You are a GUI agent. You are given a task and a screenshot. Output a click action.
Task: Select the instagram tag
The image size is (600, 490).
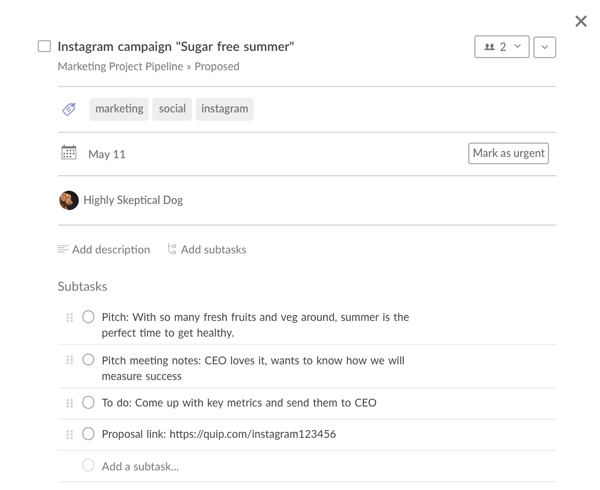point(224,109)
